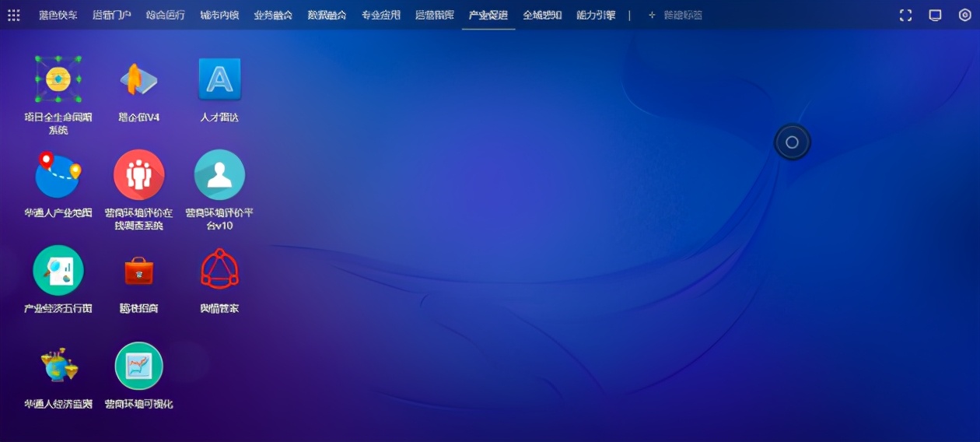Open the app grid menu icon
Image resolution: width=980 pixels, height=442 pixels.
pyautogui.click(x=14, y=15)
